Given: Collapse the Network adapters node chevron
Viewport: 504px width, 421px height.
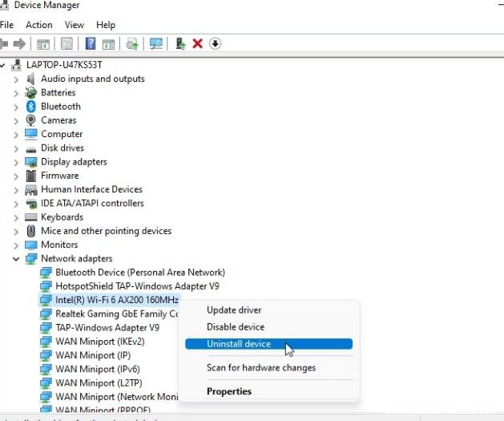Looking at the screenshot, I should click(16, 259).
